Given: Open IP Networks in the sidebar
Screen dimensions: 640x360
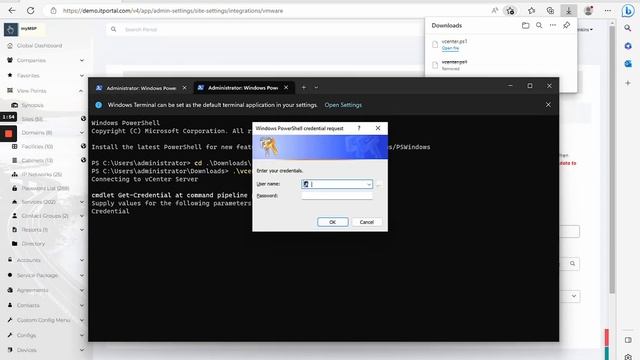Looking at the screenshot, I should tap(41, 174).
